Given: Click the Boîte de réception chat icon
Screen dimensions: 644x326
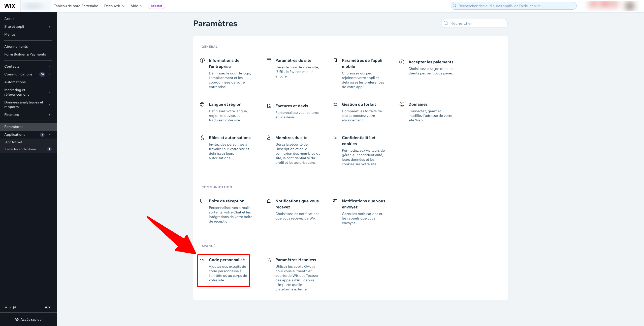Looking at the screenshot, I should click(202, 201).
